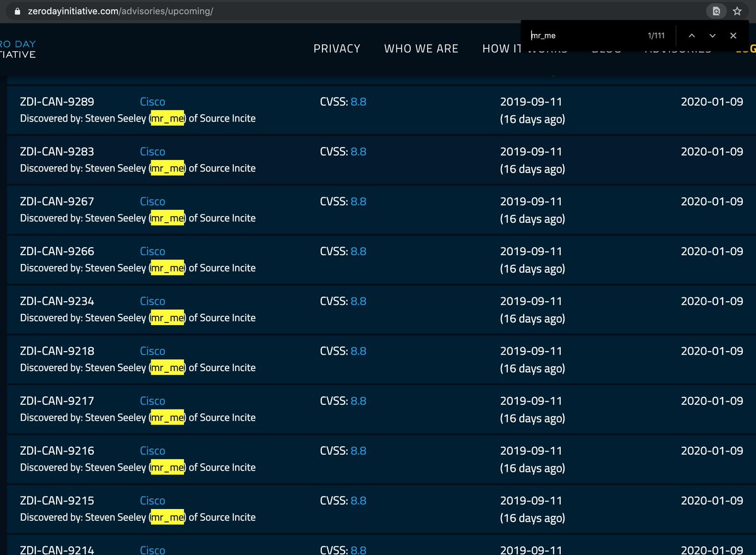756x555 pixels.
Task: Click Discovered by line under ZDI-CAN-9267
Action: [x=138, y=218]
